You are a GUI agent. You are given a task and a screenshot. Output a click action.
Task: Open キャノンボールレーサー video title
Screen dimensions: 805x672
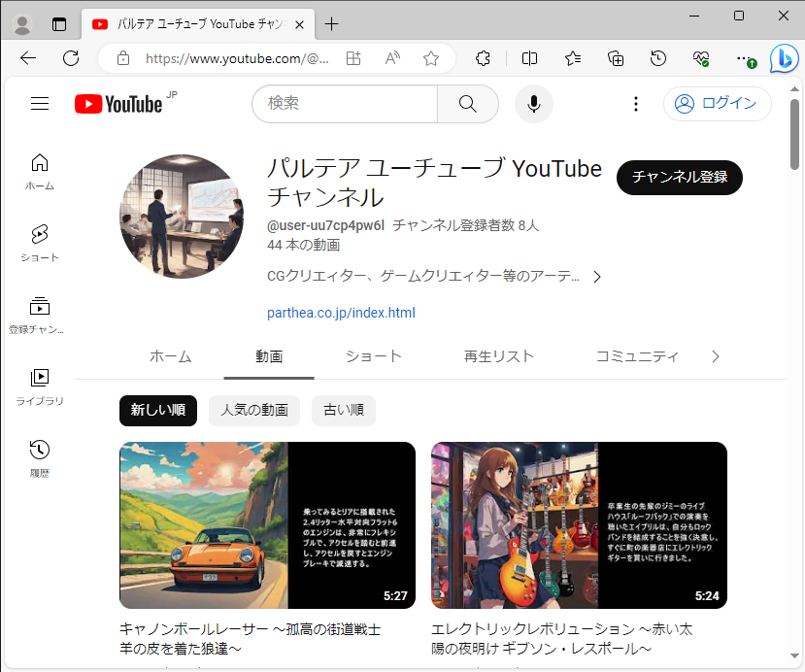pos(250,639)
